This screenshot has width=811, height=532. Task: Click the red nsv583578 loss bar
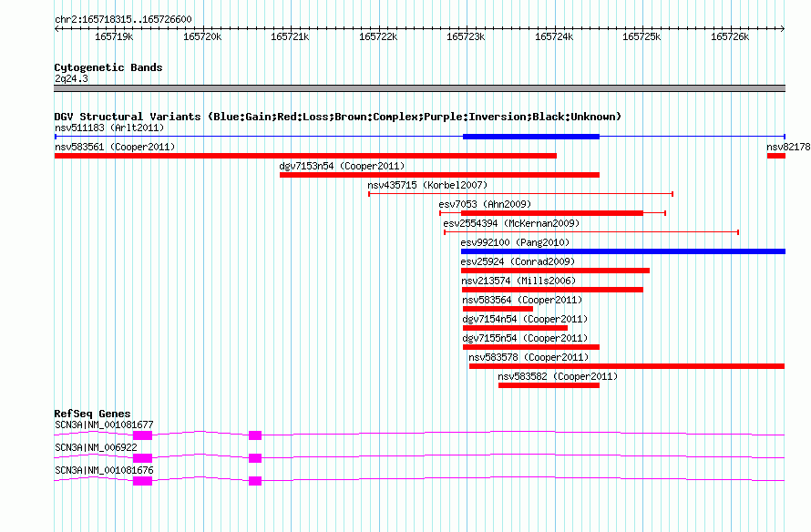[x=627, y=366]
